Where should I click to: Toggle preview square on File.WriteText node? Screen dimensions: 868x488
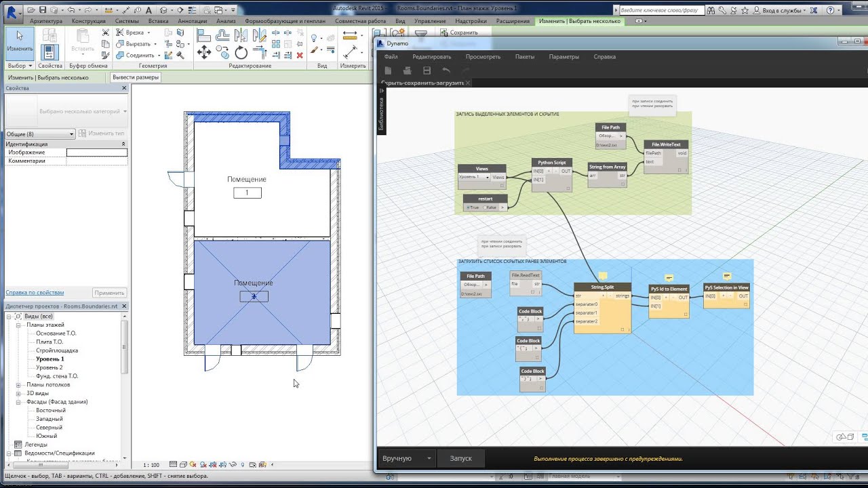(x=679, y=170)
